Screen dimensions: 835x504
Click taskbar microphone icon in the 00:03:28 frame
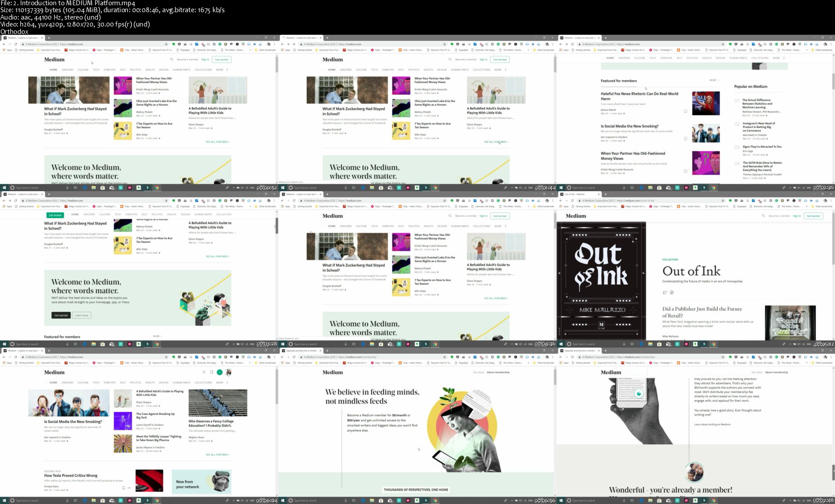(x=67, y=344)
